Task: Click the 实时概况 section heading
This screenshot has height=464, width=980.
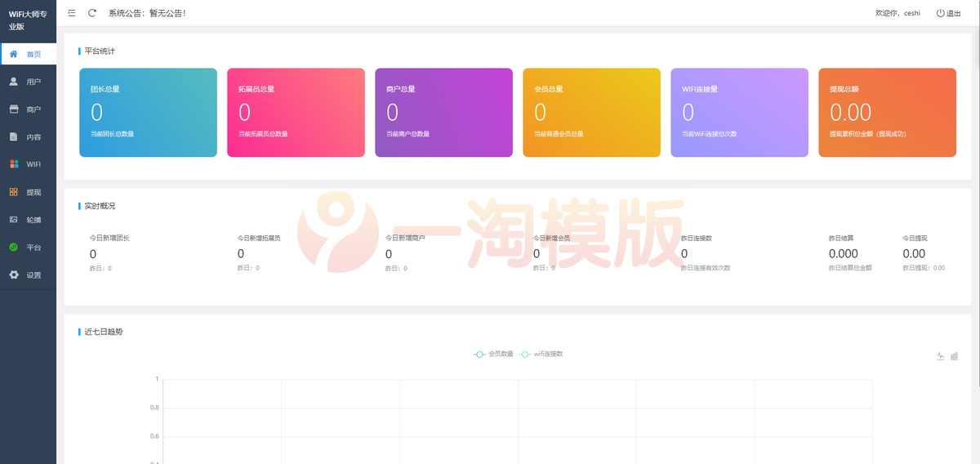Action: (x=100, y=206)
